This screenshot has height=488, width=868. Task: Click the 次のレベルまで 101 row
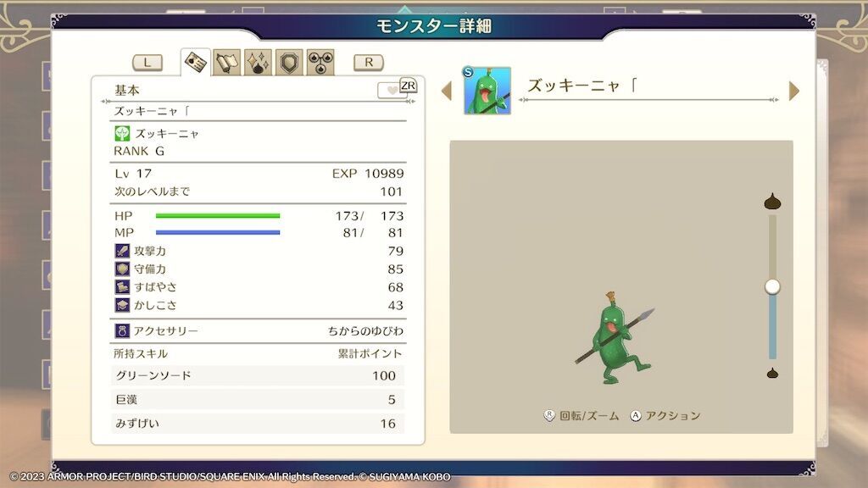258,191
